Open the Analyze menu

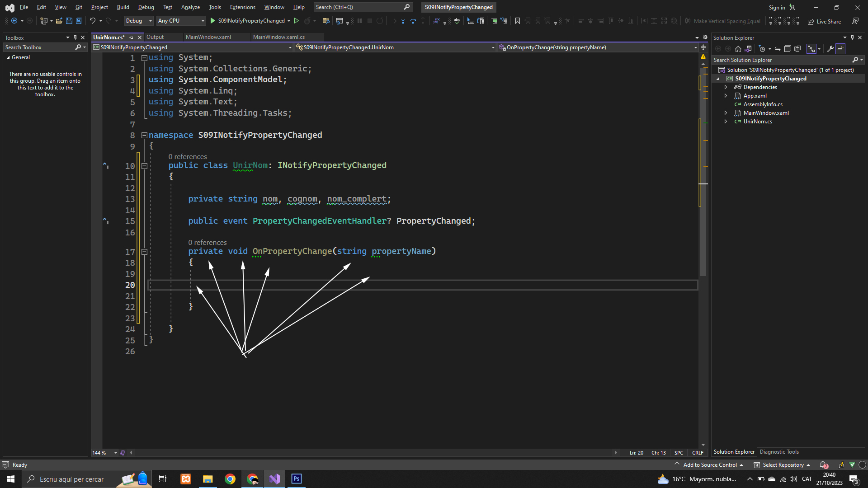[190, 7]
